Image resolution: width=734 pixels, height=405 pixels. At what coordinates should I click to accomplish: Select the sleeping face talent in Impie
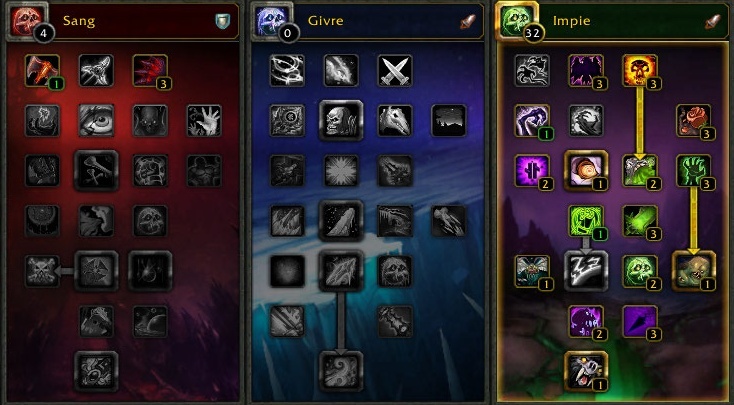[x=586, y=170]
